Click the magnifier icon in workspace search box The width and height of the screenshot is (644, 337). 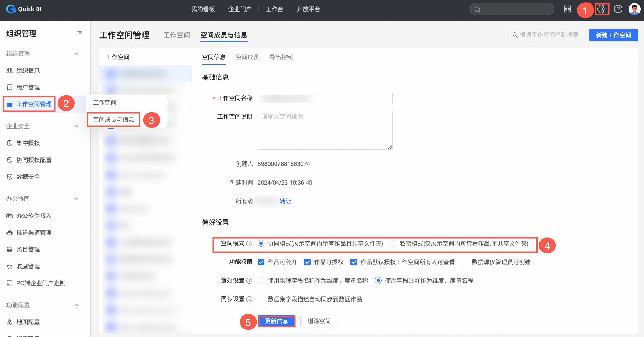tap(515, 35)
